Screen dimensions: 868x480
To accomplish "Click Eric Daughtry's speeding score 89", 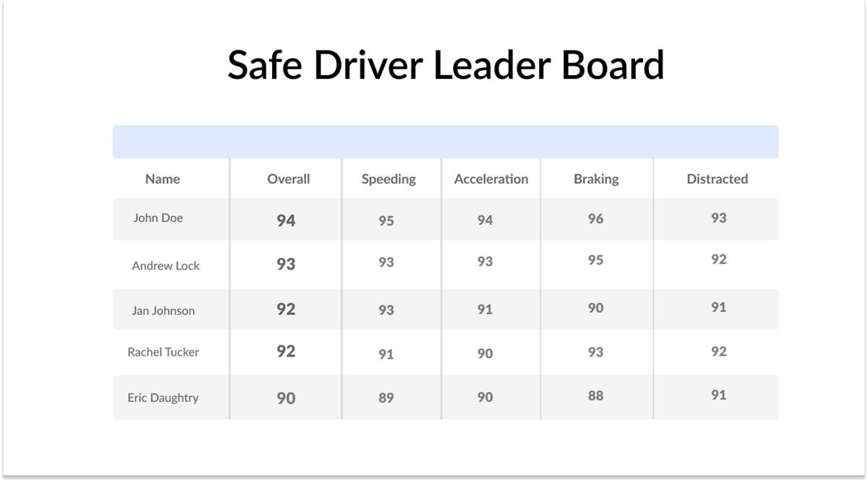I will point(386,398).
